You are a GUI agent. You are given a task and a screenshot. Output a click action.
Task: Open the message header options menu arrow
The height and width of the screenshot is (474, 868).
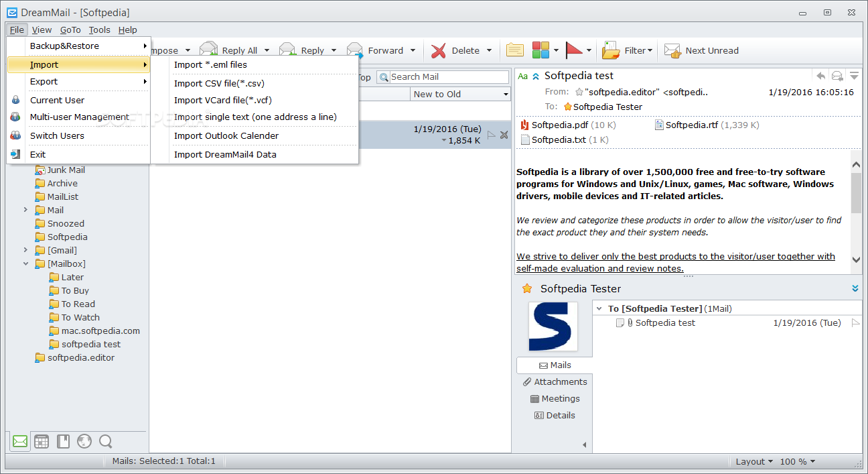tap(854, 76)
